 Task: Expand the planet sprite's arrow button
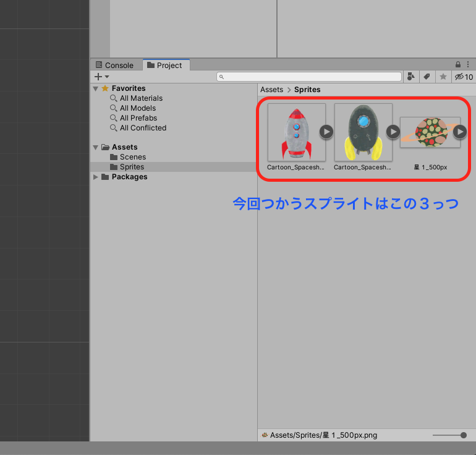(460, 132)
